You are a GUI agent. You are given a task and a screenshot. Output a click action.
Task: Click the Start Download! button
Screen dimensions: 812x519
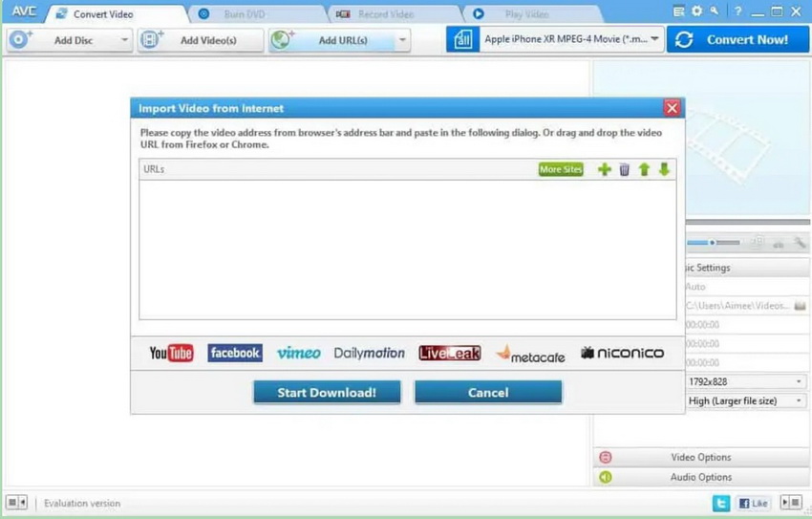pos(327,392)
